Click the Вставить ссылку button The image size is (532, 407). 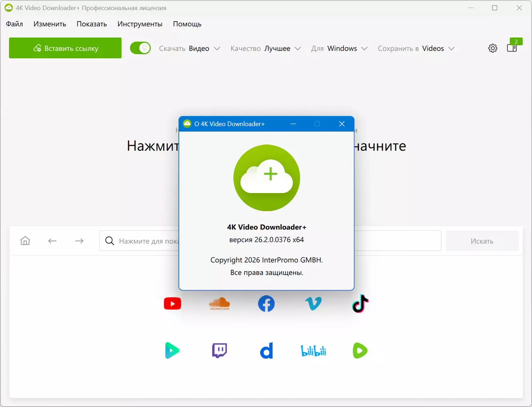pyautogui.click(x=65, y=48)
